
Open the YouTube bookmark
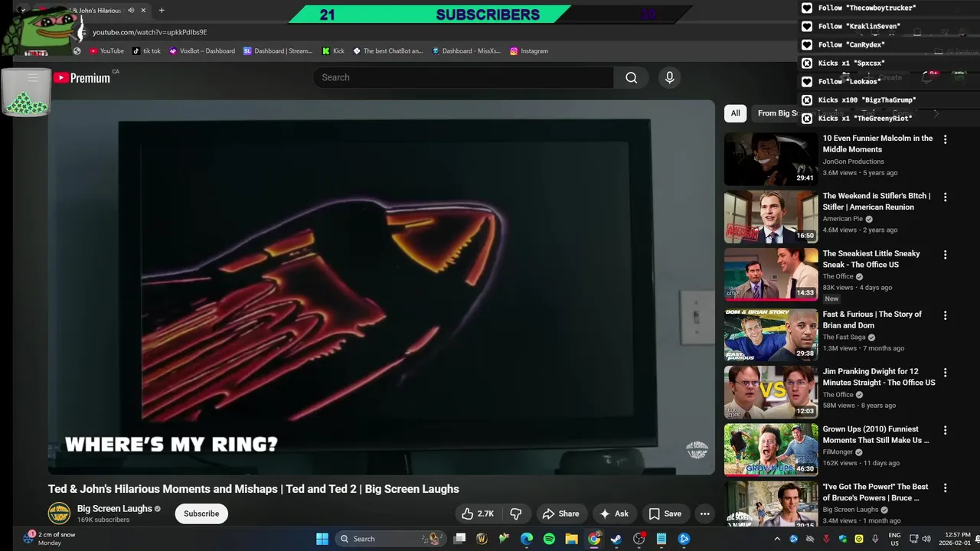click(x=106, y=51)
